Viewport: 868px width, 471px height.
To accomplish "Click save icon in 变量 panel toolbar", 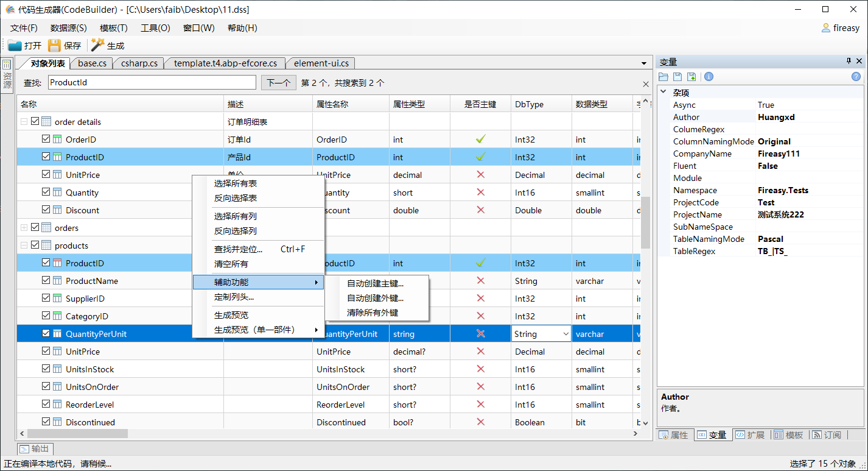I will [677, 77].
